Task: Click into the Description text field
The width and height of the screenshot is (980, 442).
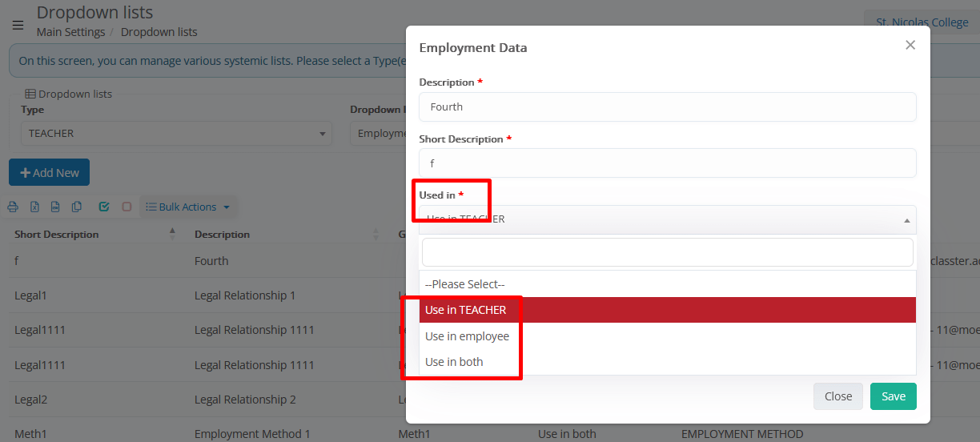Action: (x=666, y=106)
